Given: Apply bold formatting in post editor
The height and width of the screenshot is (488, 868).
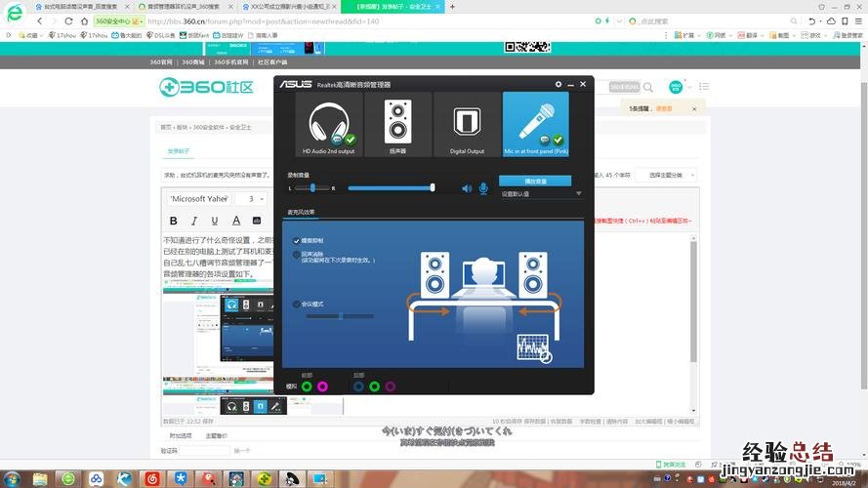Looking at the screenshot, I should tap(173, 221).
